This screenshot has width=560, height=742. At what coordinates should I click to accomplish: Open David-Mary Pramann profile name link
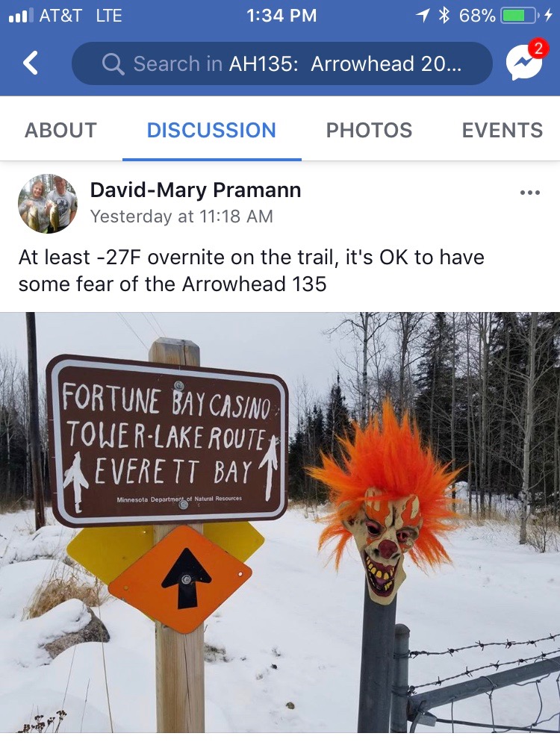click(x=196, y=190)
